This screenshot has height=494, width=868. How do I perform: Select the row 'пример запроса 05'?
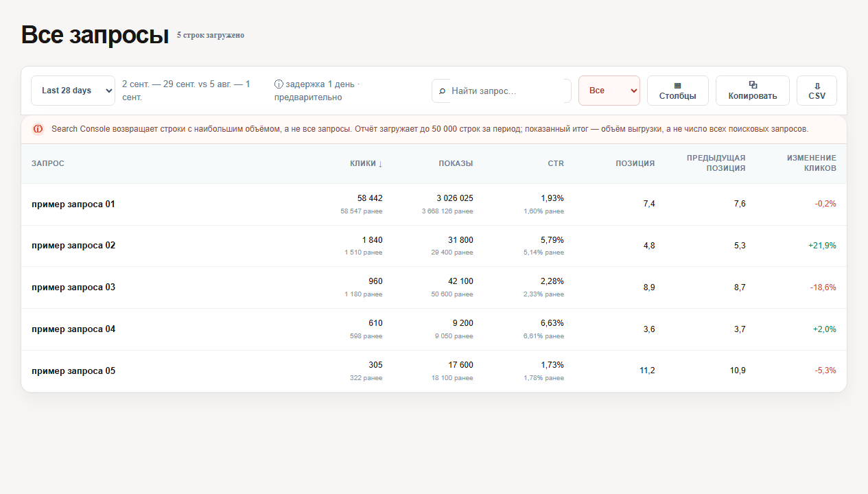pos(434,371)
